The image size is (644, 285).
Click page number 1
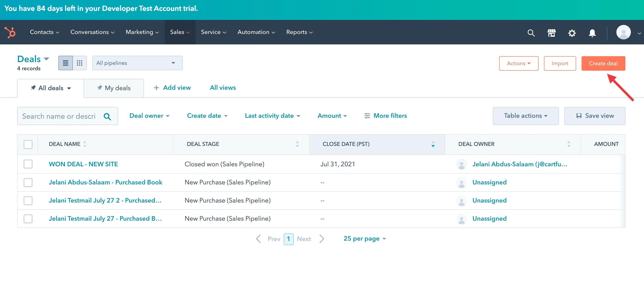[x=289, y=239]
